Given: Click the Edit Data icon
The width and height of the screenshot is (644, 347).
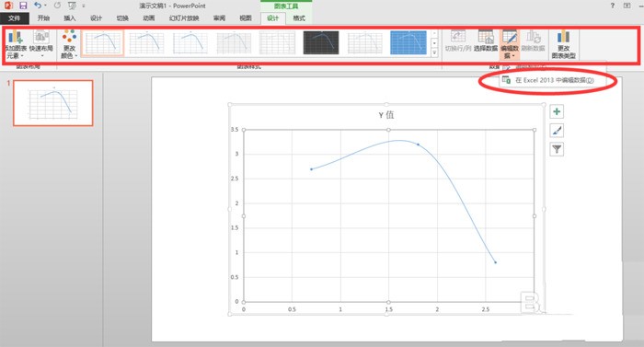Looking at the screenshot, I should click(x=510, y=38).
